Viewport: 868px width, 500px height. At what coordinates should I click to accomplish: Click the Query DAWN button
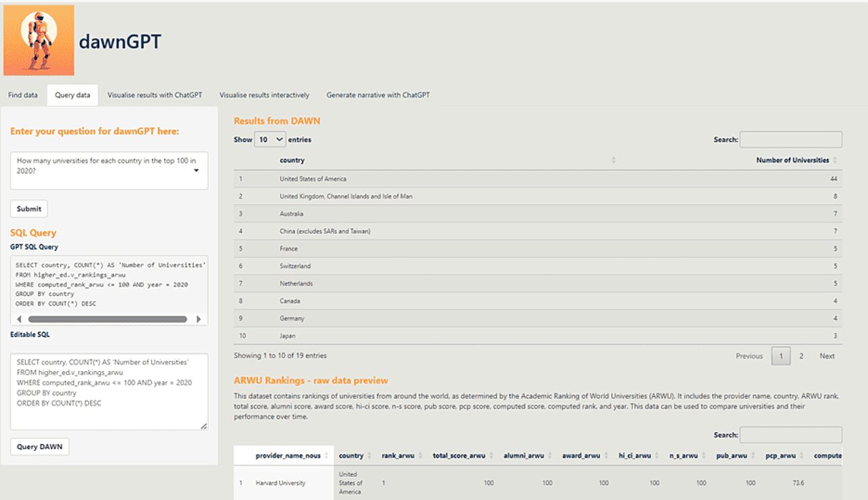(39, 446)
